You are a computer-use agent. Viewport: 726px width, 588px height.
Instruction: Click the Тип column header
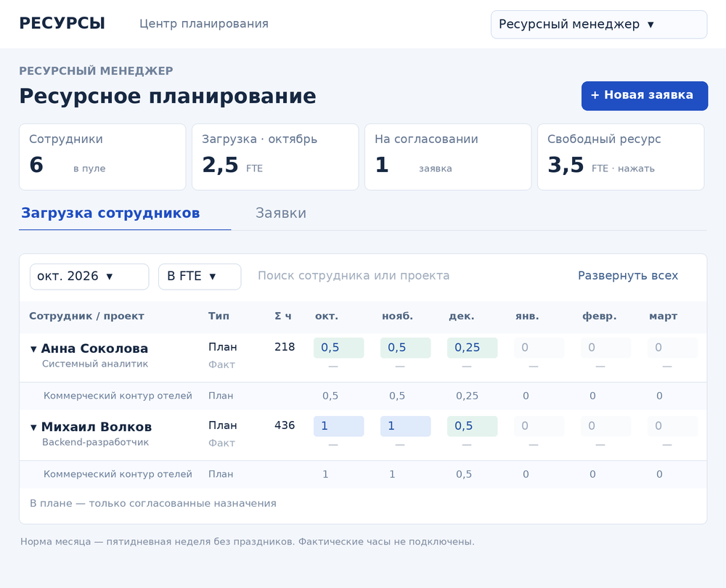coord(219,317)
